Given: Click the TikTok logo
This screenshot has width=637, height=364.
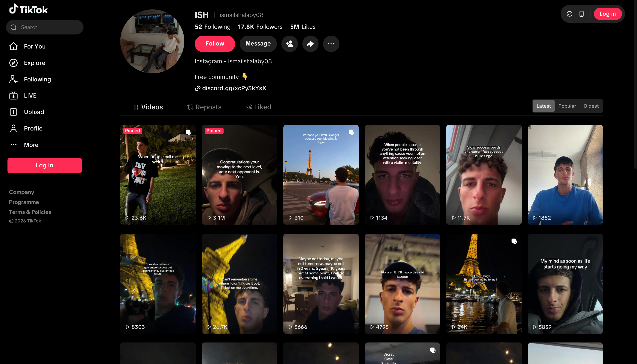Looking at the screenshot, I should (28, 9).
